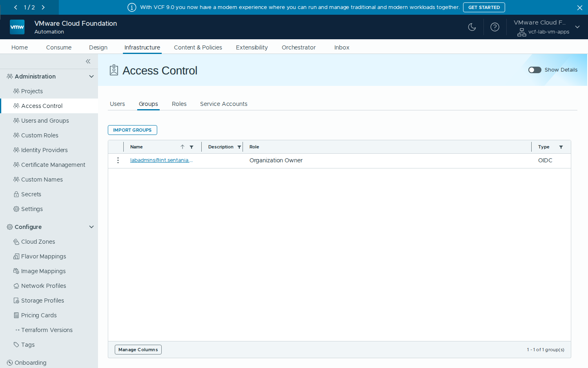Viewport: 588px width, 368px height.
Task: Open Custom Roles in sidebar
Action: (40, 135)
